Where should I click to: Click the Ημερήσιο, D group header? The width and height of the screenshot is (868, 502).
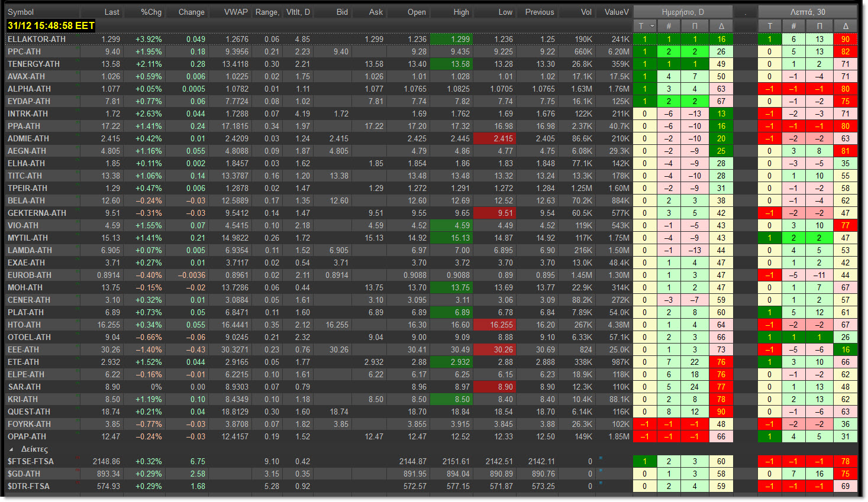[x=683, y=12]
